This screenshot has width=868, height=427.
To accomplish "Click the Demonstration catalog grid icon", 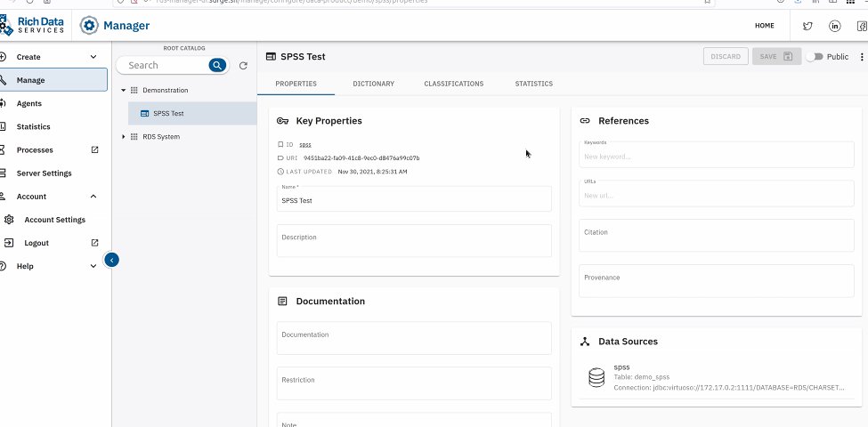I will (x=134, y=90).
